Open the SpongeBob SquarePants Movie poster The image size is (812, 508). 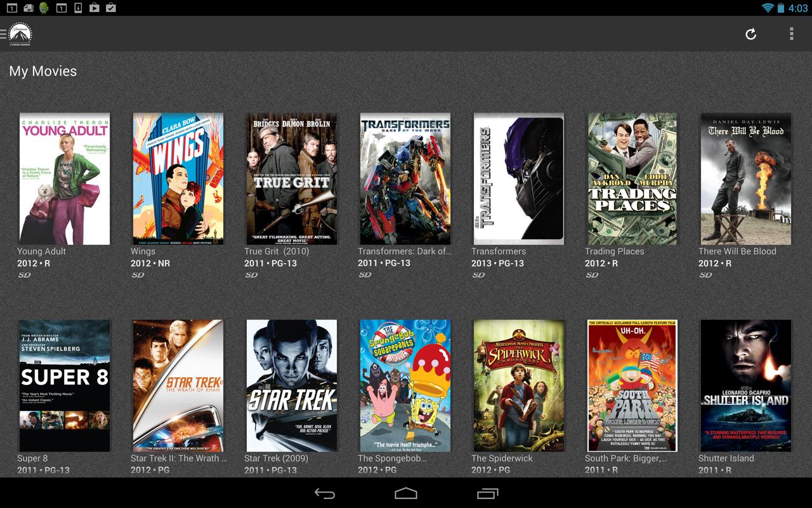coord(405,385)
